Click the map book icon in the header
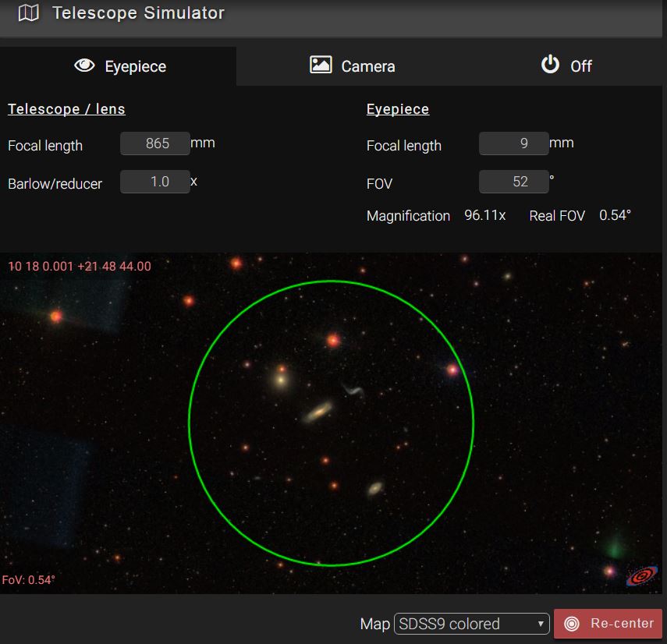Image resolution: width=667 pixels, height=644 pixels. (x=29, y=12)
